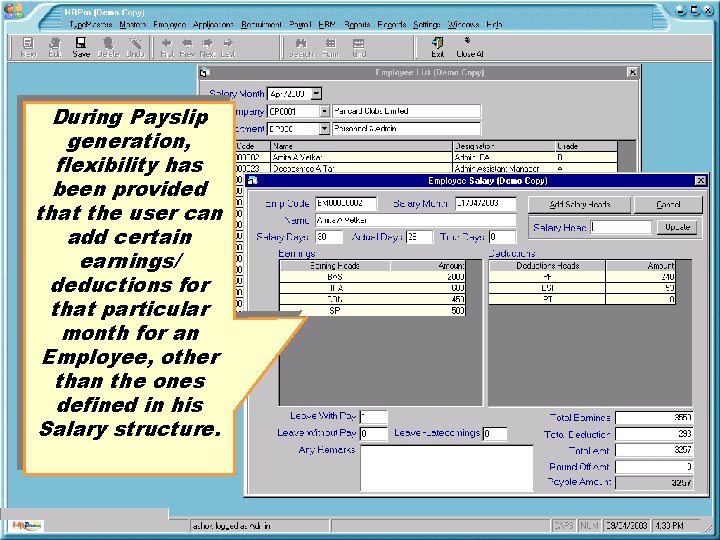Image resolution: width=720 pixels, height=540 pixels.
Task: Click the Salary Month date field in Employee Salary
Action: (x=486, y=203)
